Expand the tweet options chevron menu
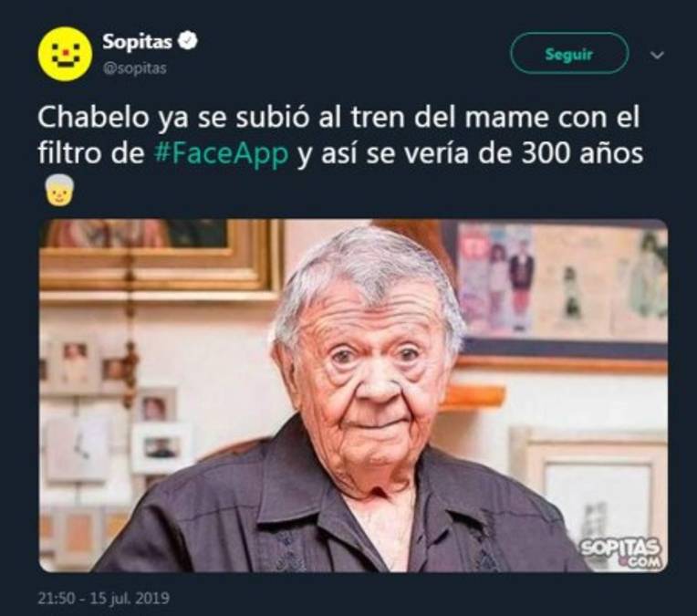Viewport: 697px width, 616px height. pyautogui.click(x=657, y=55)
